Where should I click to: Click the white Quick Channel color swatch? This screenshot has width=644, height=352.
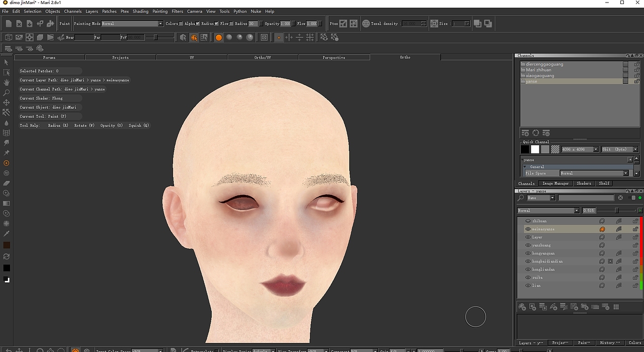pyautogui.click(x=535, y=150)
